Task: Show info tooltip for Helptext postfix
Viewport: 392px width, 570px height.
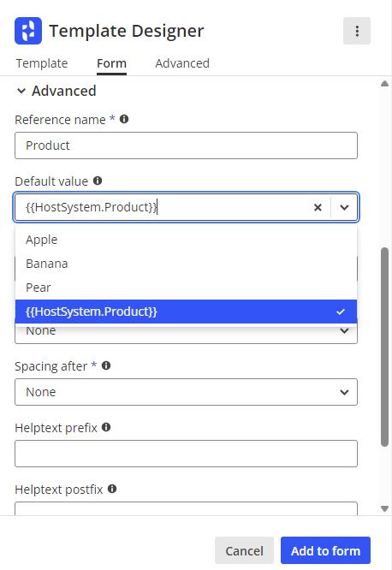Action: click(112, 489)
